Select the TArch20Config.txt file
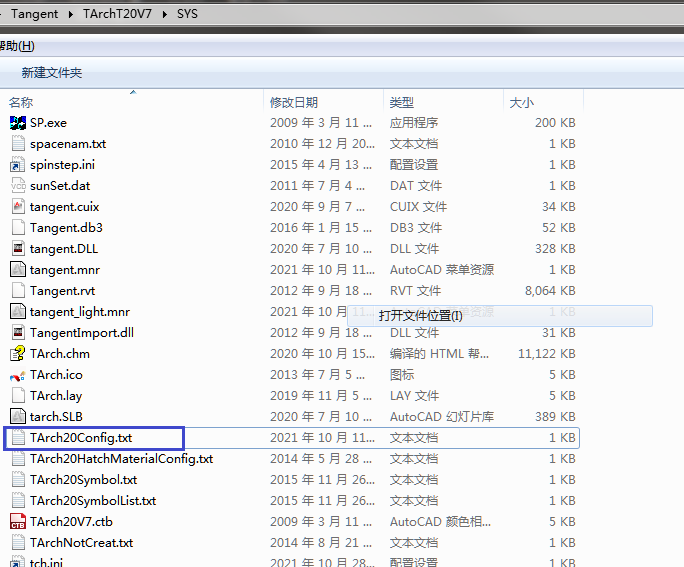Screen dimensions: 684x567 pos(80,438)
